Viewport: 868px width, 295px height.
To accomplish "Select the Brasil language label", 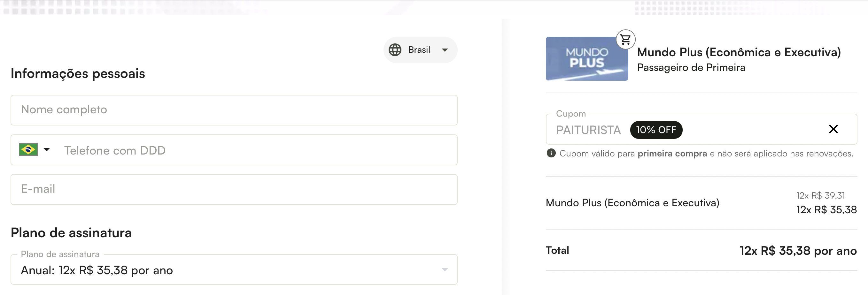I will 419,50.
